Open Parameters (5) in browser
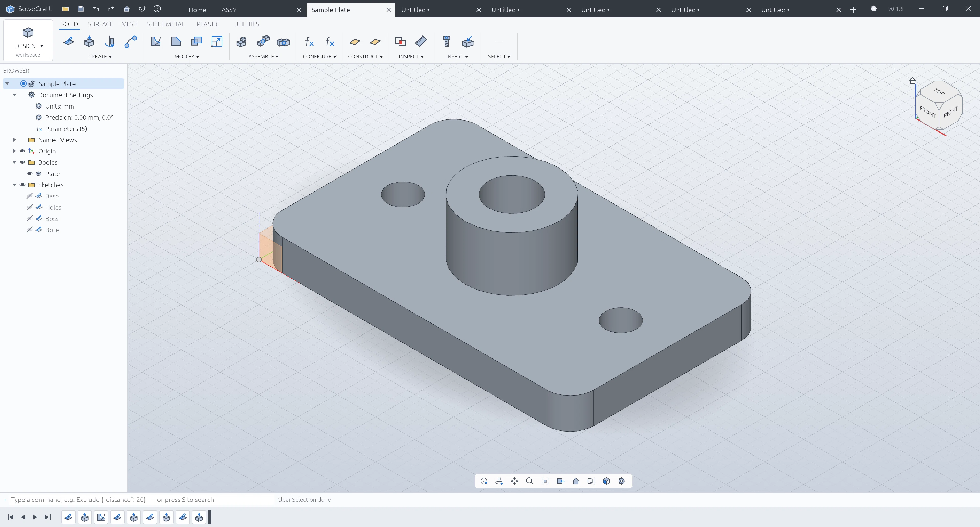This screenshot has width=980, height=527. (66, 129)
